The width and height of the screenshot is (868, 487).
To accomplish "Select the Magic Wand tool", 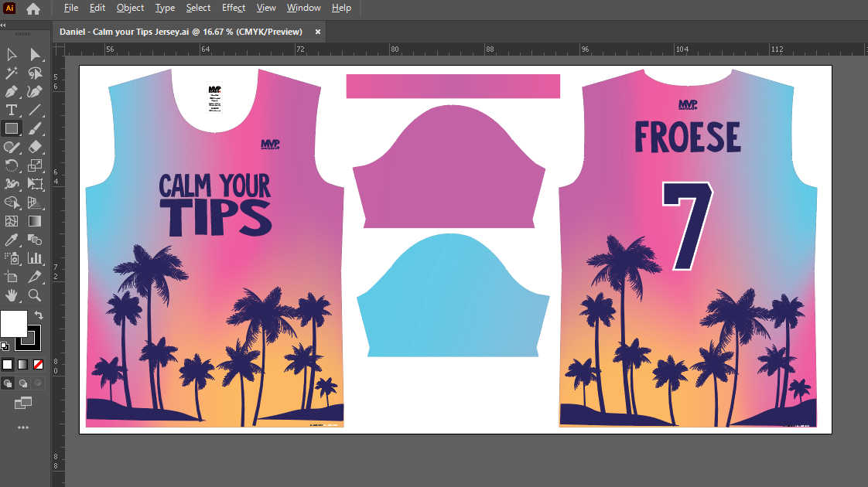I will (x=12, y=73).
